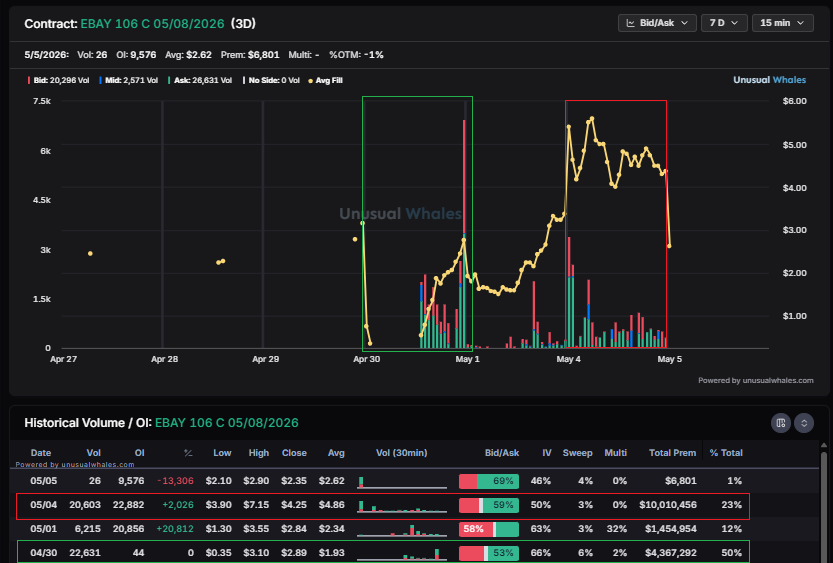The width and height of the screenshot is (833, 563).
Task: Toggle the No Side volume legend
Action: 271,80
